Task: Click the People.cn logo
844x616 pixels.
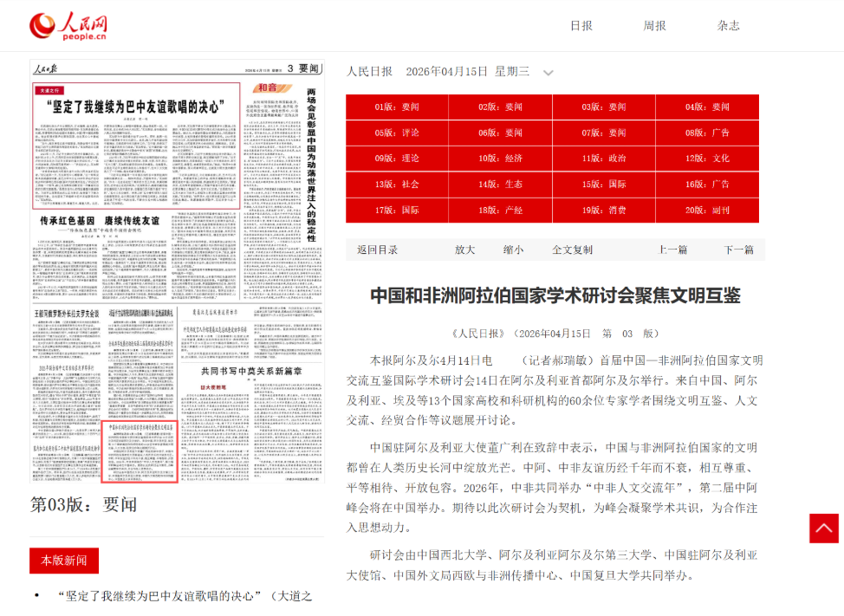Action: tap(68, 26)
